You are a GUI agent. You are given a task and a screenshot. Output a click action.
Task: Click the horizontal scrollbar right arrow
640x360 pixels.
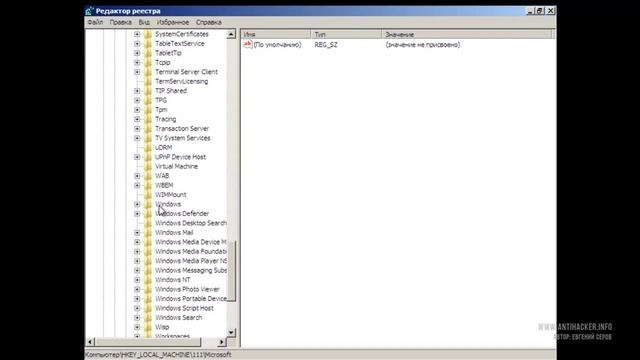pyautogui.click(x=222, y=342)
